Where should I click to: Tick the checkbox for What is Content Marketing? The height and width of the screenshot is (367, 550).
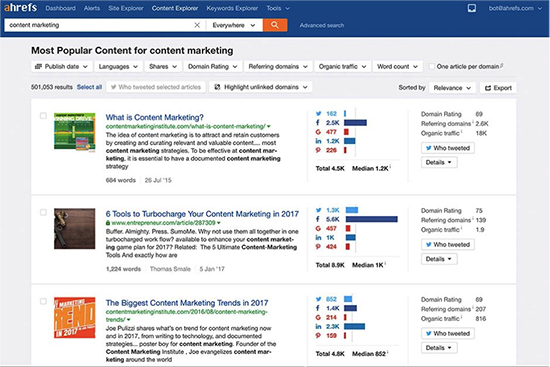pos(43,116)
